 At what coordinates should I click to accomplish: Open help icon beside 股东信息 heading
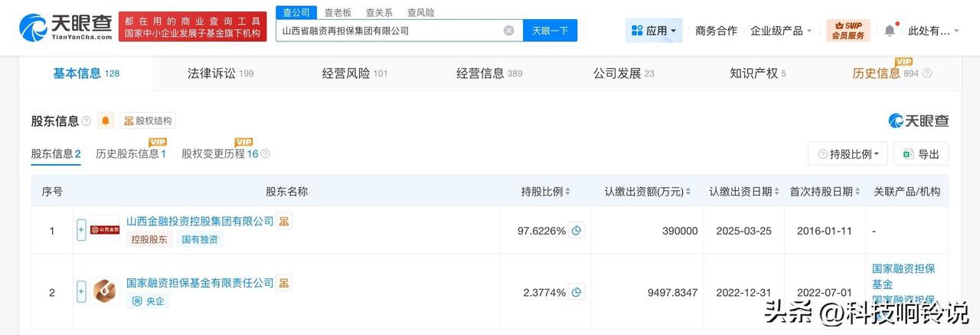[x=86, y=121]
